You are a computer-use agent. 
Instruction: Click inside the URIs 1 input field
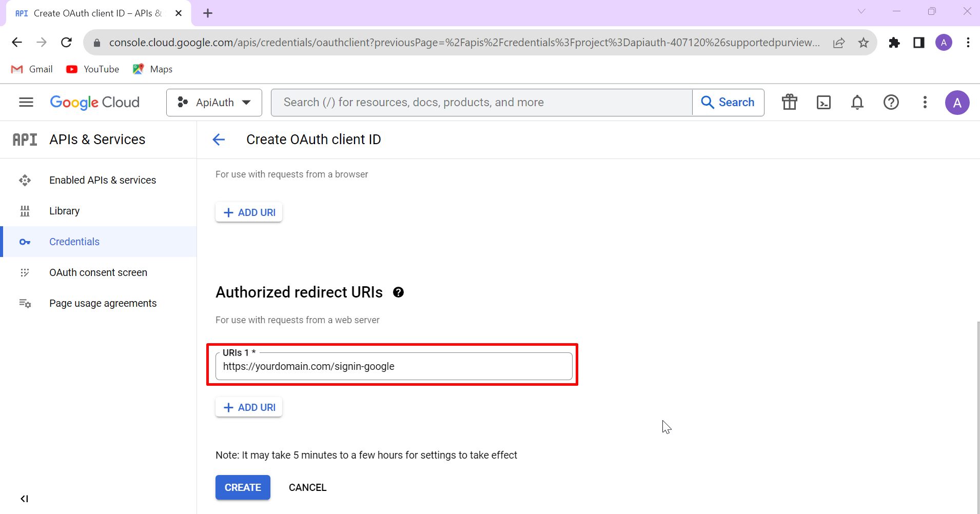point(392,366)
